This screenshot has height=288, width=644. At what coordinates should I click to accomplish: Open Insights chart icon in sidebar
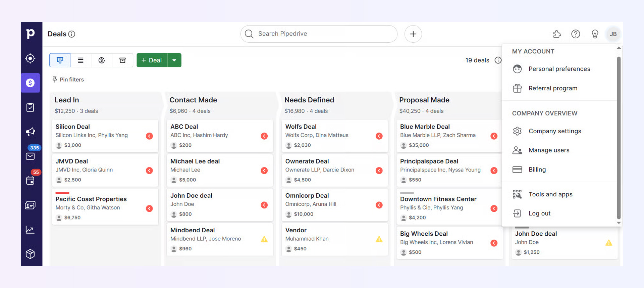30,230
